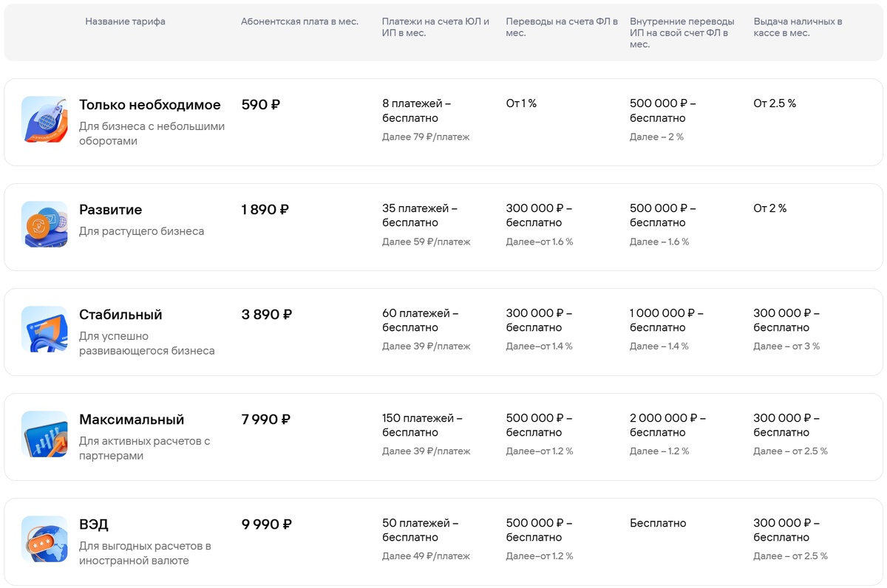Open the Стабильный tariff title
The height and width of the screenshot is (588, 887).
(x=120, y=315)
